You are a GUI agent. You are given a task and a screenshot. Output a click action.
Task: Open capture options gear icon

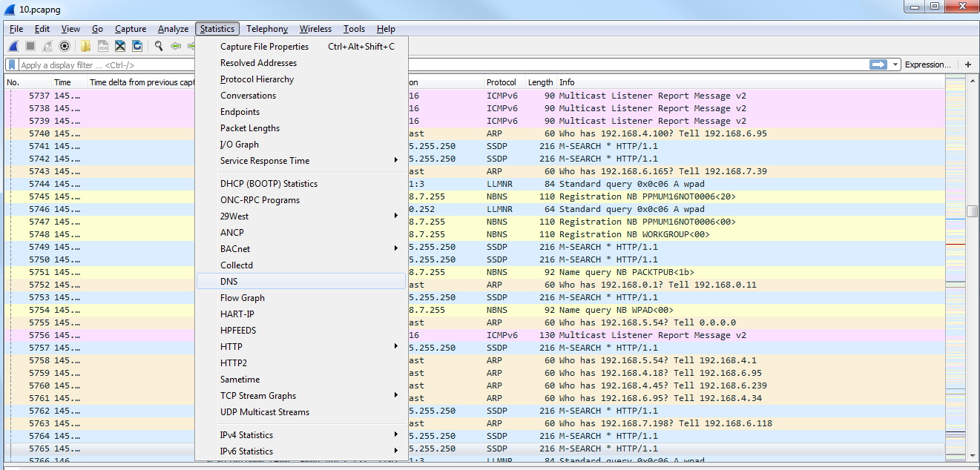[65, 46]
